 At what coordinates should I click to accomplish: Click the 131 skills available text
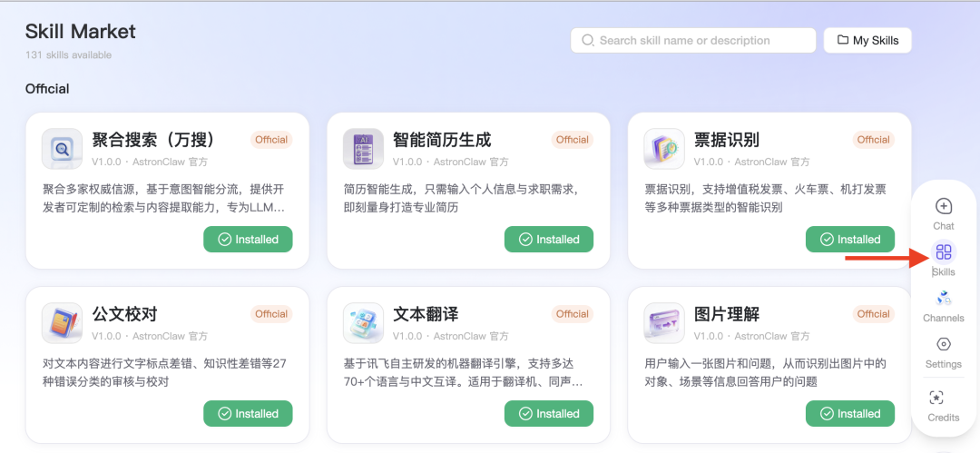click(69, 55)
